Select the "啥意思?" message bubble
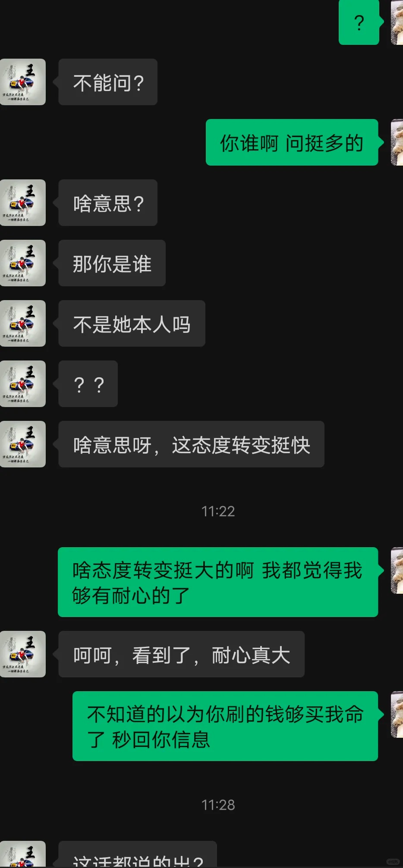This screenshot has width=403, height=868. 108,203
